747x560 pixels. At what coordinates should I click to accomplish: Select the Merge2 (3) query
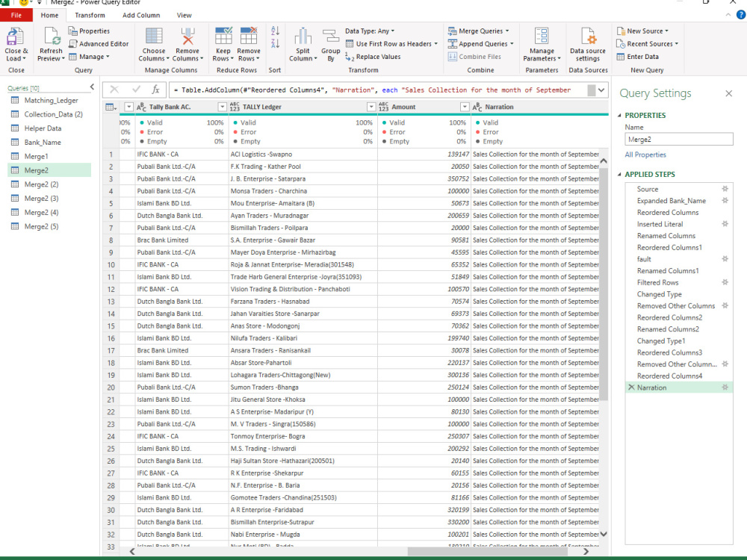point(49,198)
